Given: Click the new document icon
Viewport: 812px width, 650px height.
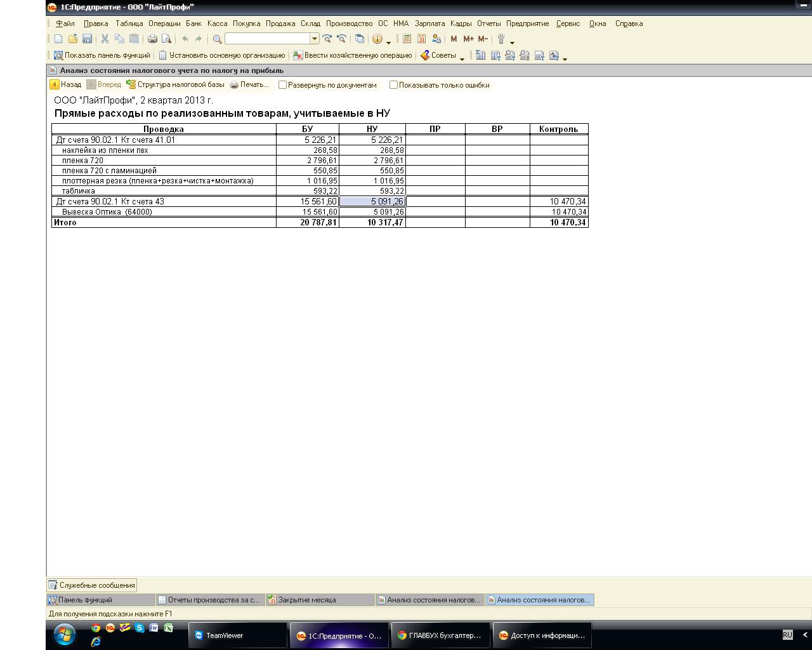Looking at the screenshot, I should (58, 39).
